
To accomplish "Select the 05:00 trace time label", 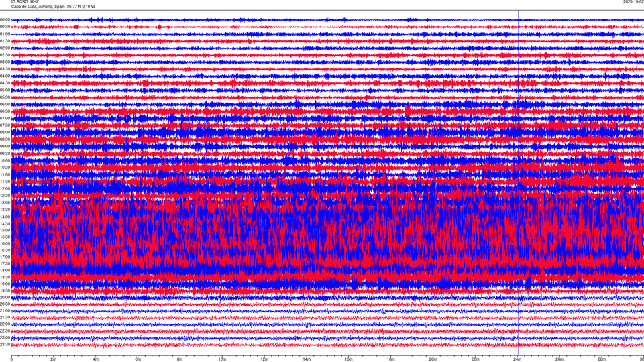I will pos(5,90).
